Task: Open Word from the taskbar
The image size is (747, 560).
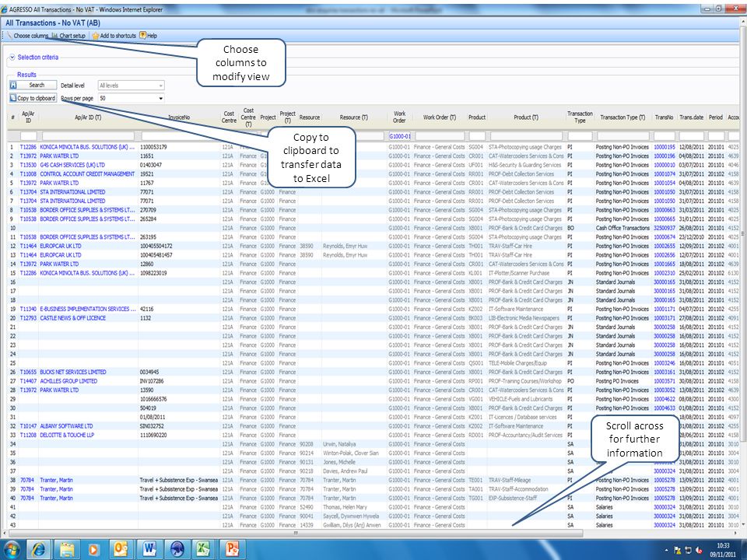Action: pyautogui.click(x=149, y=550)
